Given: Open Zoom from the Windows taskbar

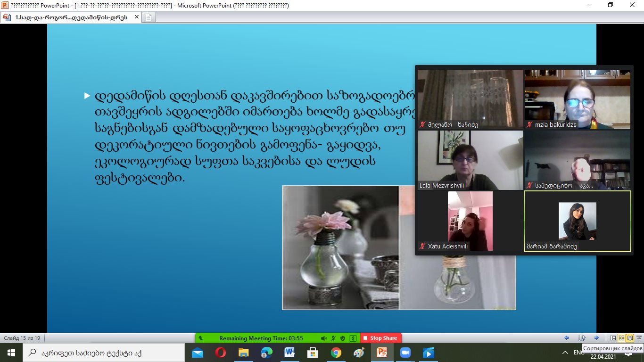Looking at the screenshot, I should tap(405, 353).
